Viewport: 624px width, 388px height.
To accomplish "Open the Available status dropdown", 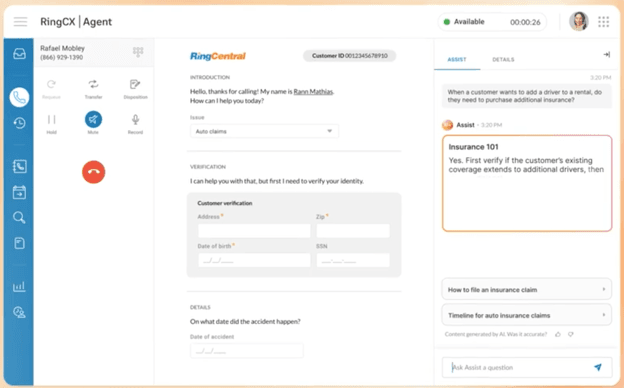I will point(492,22).
